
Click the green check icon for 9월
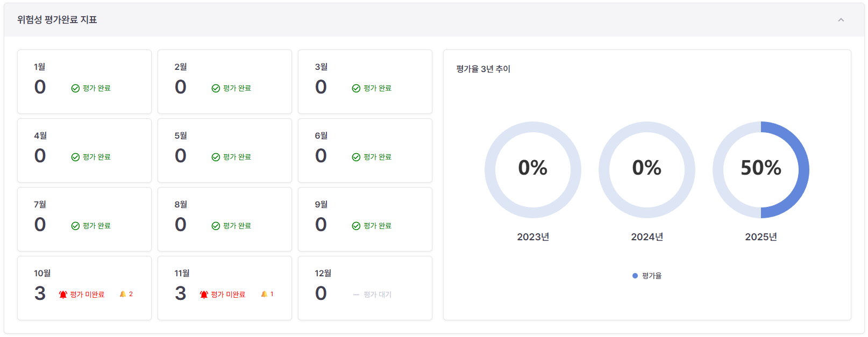point(356,226)
